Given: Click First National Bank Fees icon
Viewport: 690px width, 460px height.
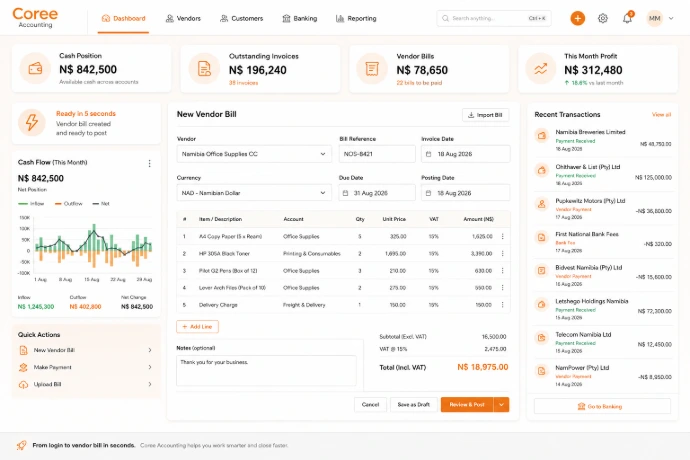Looking at the screenshot, I should coord(542,238).
